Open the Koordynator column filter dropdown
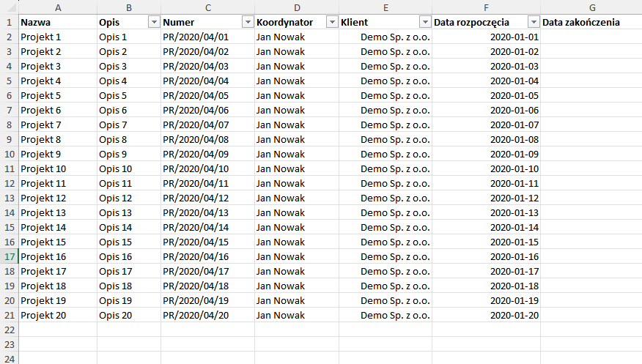 pos(332,23)
